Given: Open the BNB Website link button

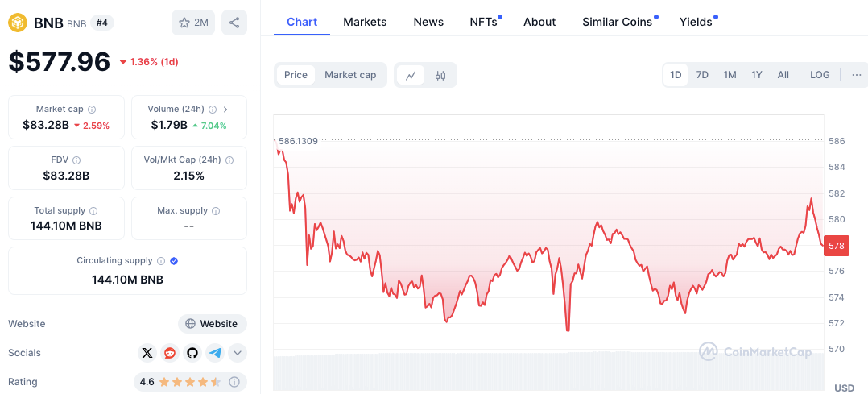Looking at the screenshot, I should click(213, 324).
